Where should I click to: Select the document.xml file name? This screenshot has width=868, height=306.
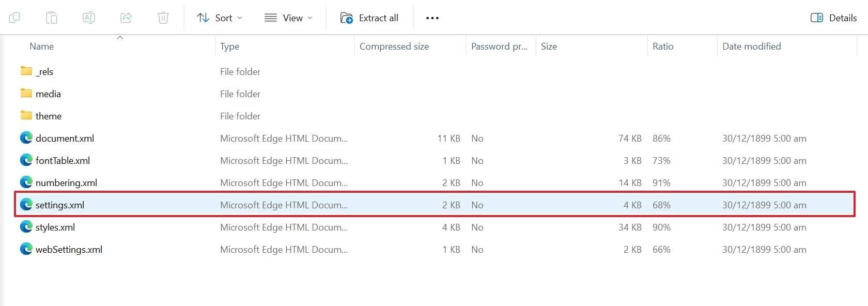[x=65, y=138]
